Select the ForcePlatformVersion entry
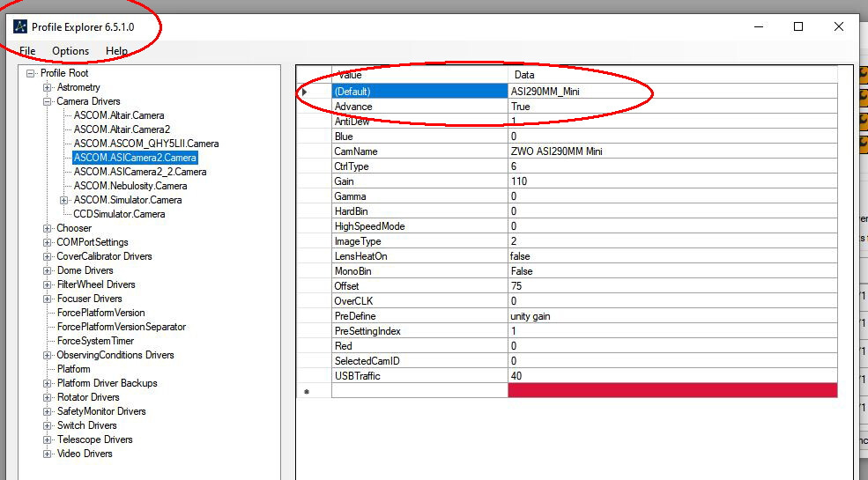The height and width of the screenshot is (480, 868). tap(100, 313)
